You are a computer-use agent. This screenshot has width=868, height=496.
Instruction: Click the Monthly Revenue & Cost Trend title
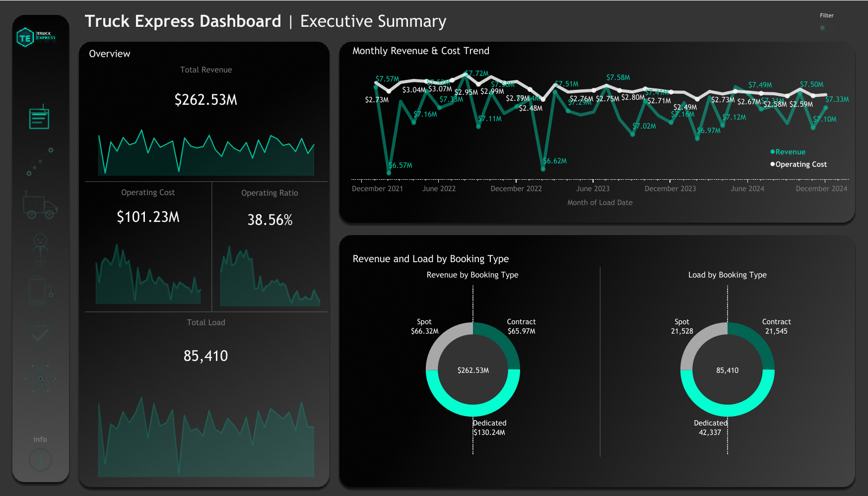(421, 51)
